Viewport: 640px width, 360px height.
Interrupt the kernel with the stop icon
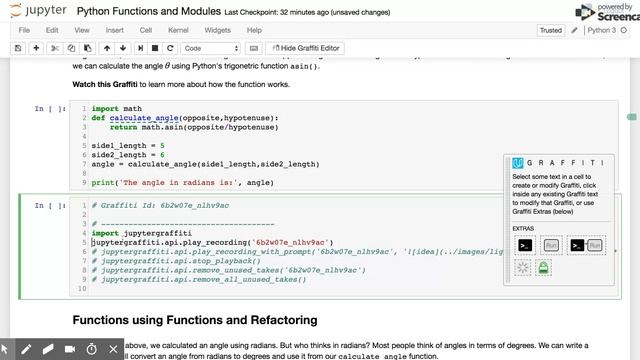click(x=155, y=48)
